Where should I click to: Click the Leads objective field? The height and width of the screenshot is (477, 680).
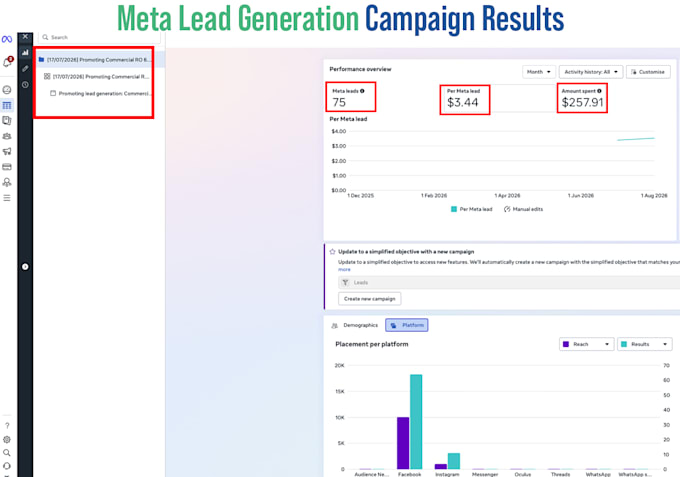508,283
